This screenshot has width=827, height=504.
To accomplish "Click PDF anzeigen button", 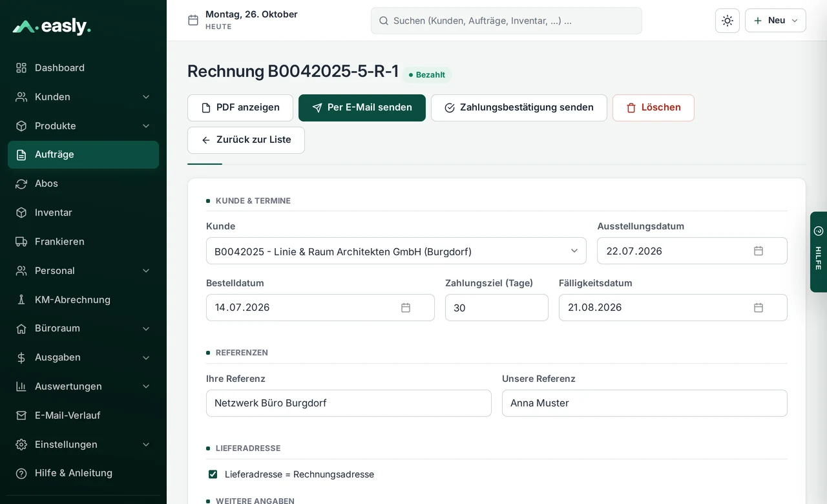I will pyautogui.click(x=240, y=108).
